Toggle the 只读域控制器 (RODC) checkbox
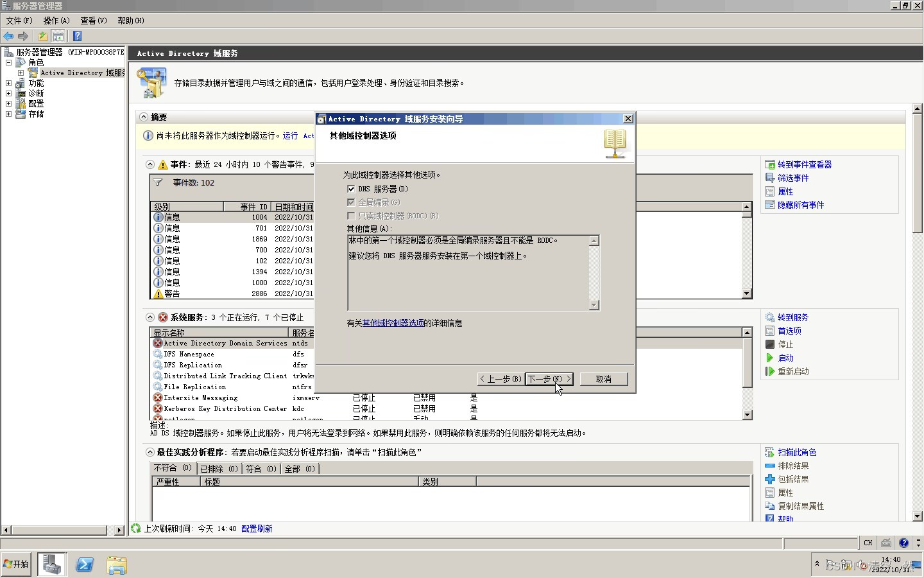924x578 pixels. pos(351,216)
